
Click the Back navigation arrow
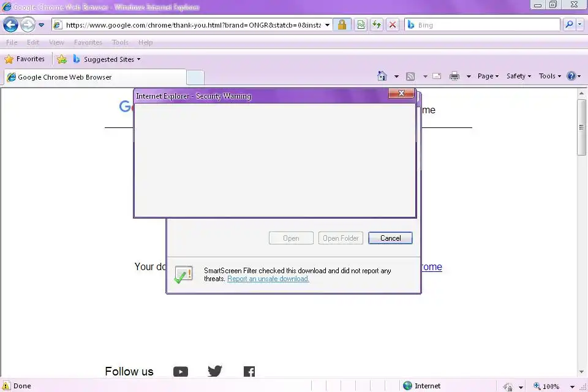(x=10, y=25)
